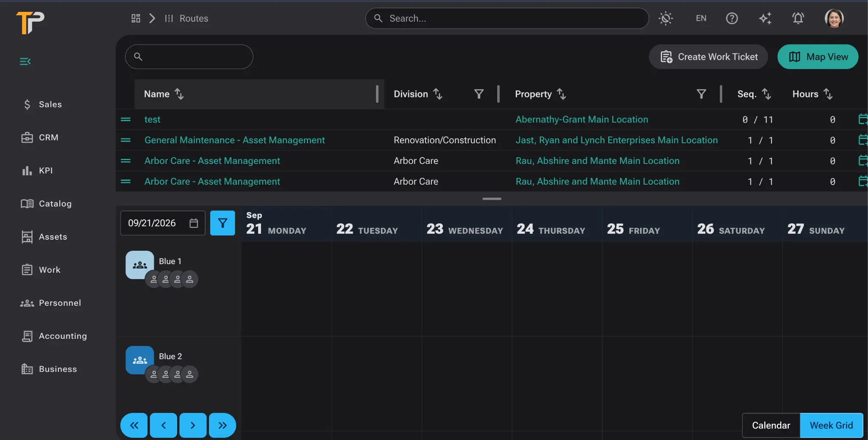
Task: Open the Property column filter
Action: (x=701, y=94)
